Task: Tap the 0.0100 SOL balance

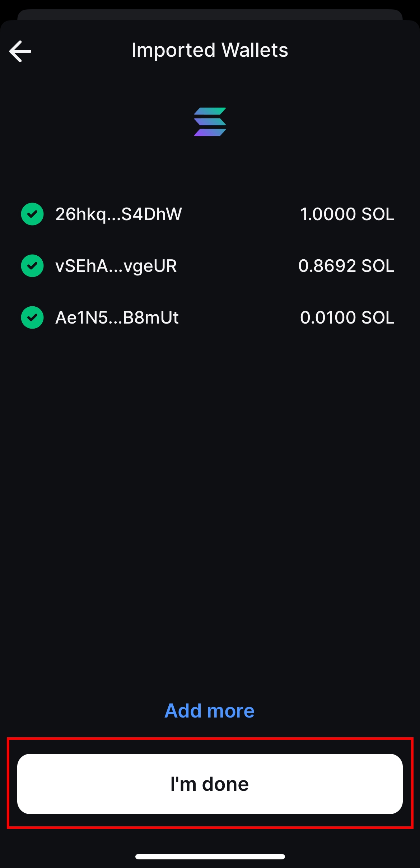Action: (x=347, y=317)
